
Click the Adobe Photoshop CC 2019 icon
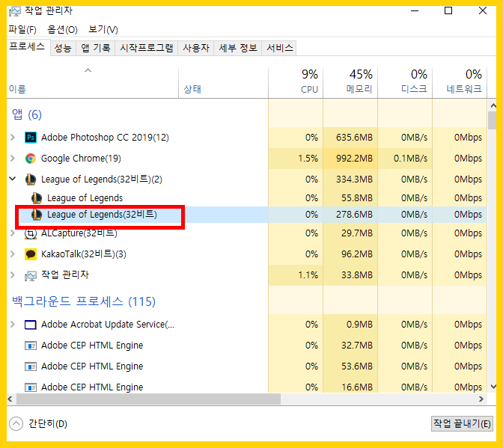click(x=31, y=138)
